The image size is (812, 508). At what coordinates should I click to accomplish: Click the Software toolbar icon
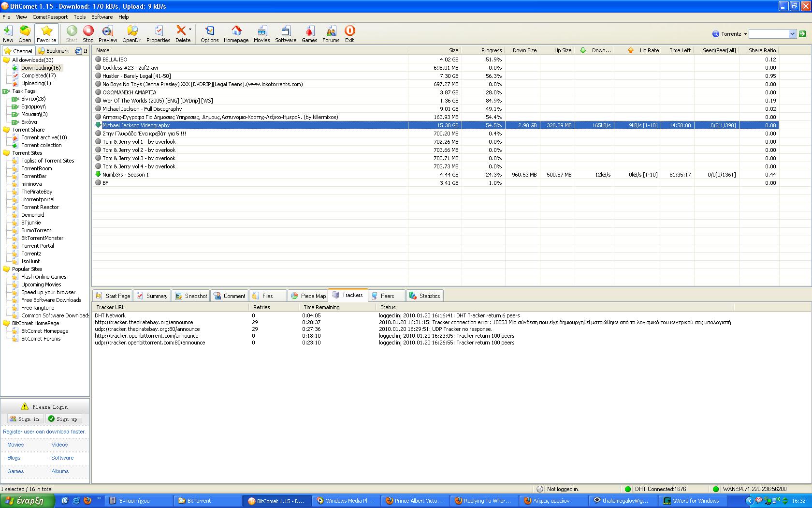point(286,34)
